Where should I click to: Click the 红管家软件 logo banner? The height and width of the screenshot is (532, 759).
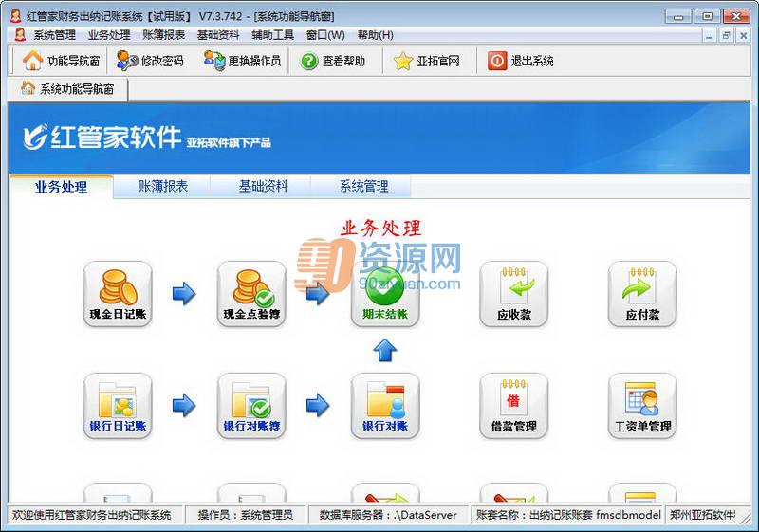tap(147, 138)
